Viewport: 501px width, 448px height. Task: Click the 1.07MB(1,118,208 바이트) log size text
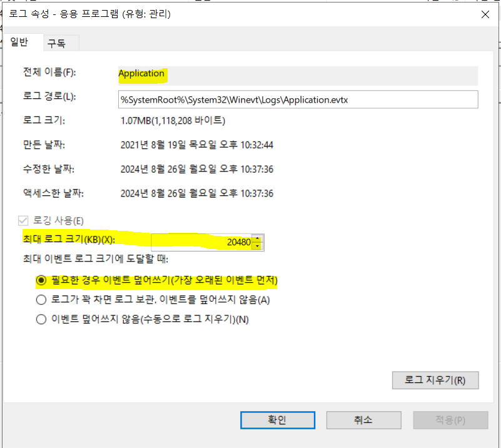[173, 121]
